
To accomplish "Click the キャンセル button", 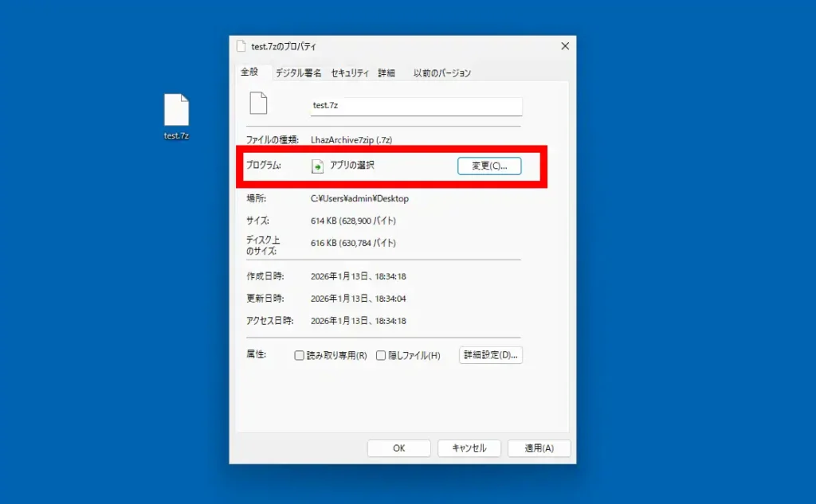I will (x=469, y=447).
